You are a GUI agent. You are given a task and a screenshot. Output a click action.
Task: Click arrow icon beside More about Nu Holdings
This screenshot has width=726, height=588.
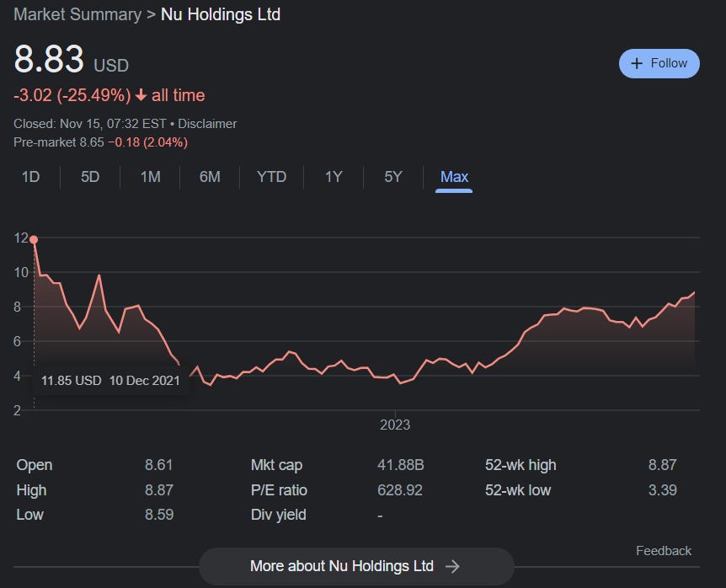tap(452, 566)
